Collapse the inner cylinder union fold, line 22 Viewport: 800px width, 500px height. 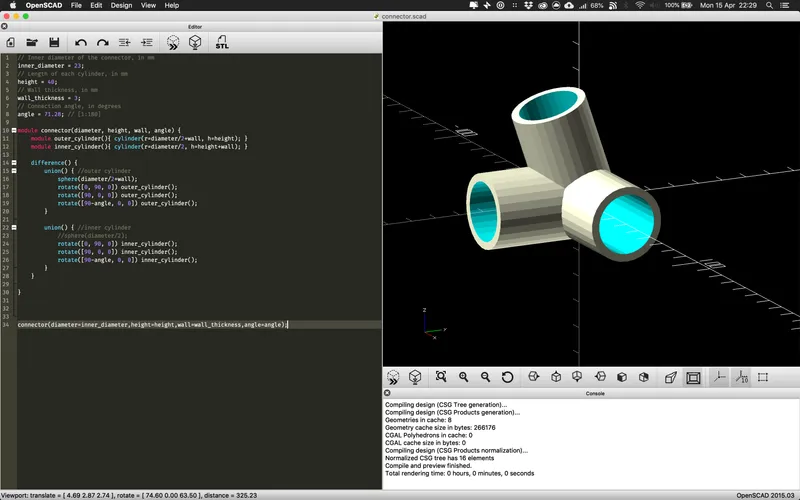(x=14, y=228)
